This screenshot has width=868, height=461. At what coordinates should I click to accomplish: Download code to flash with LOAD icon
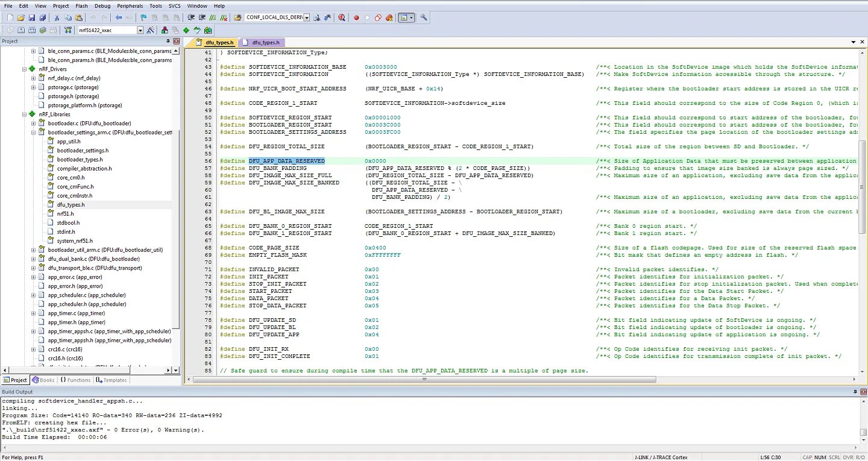pos(68,30)
